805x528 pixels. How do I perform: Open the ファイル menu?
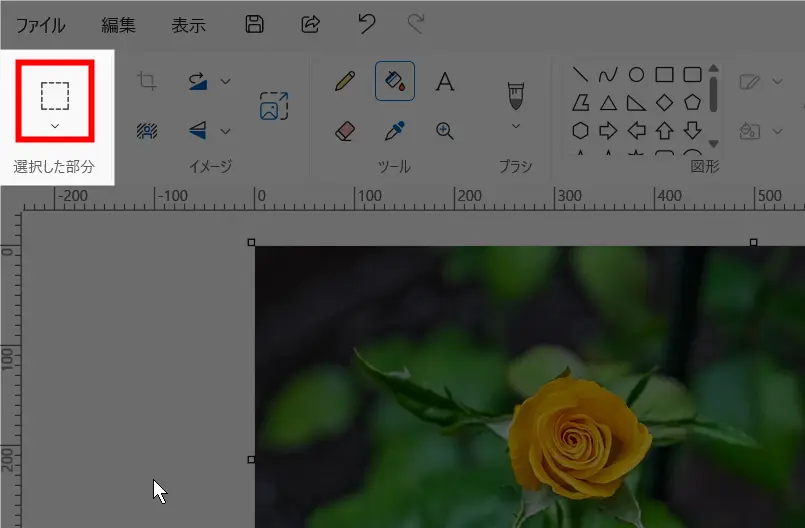[x=40, y=25]
